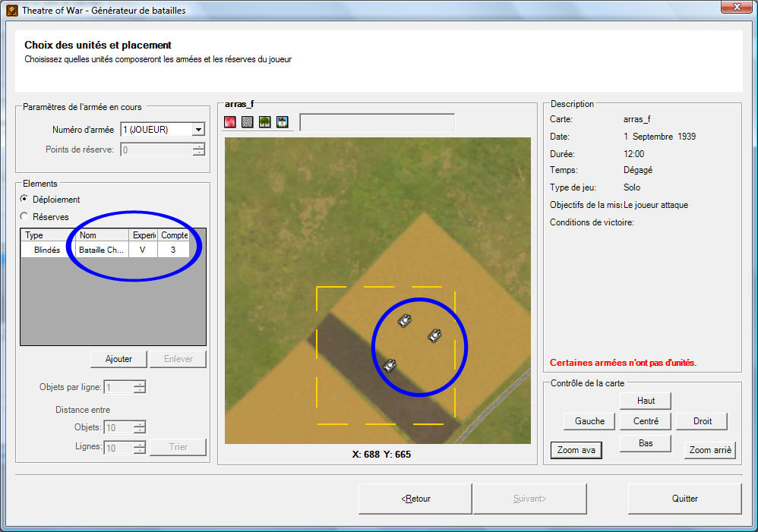
Task: Click the Nom column header
Action: pyautogui.click(x=102, y=235)
